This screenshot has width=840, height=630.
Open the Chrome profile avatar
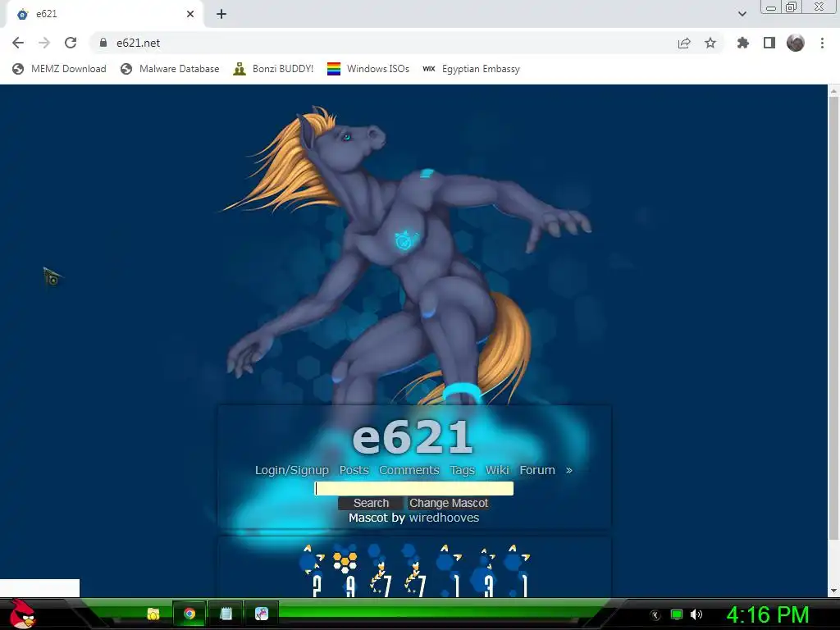point(796,43)
